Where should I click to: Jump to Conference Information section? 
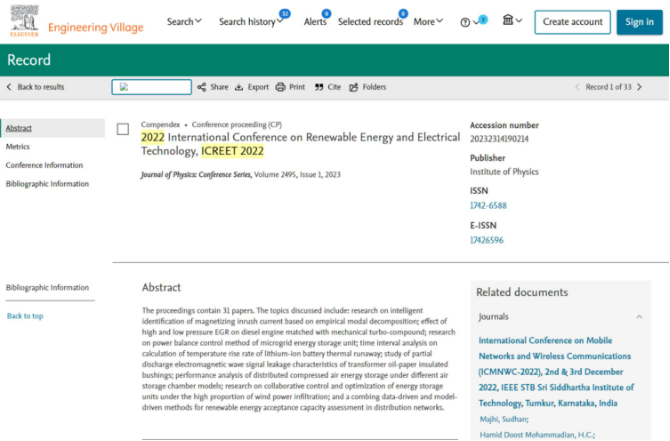pyautogui.click(x=44, y=165)
